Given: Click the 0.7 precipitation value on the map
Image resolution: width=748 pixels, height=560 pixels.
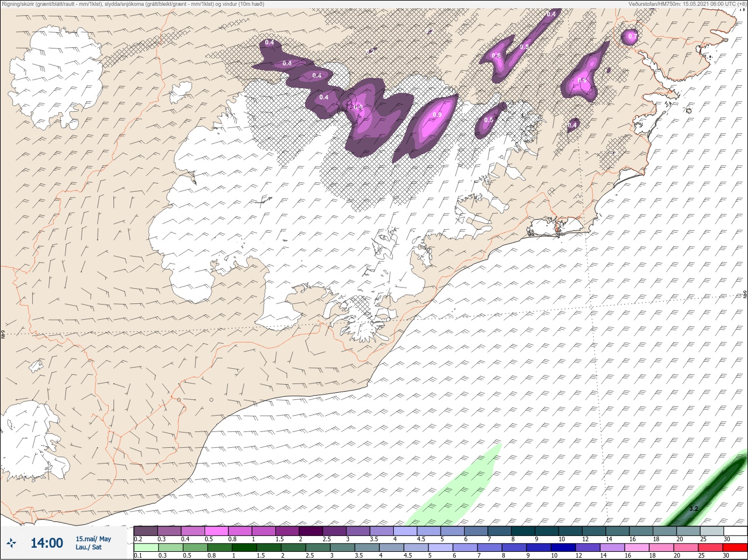Looking at the screenshot, I should (x=632, y=36).
